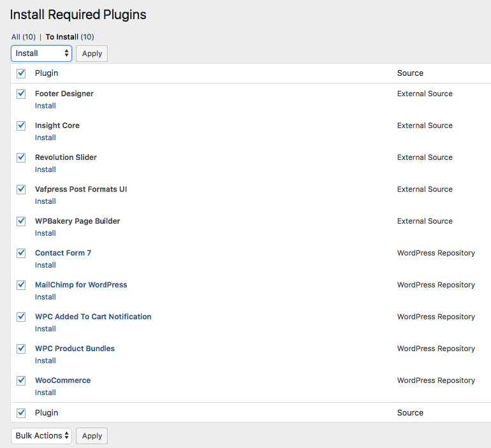This screenshot has height=448, width=491.
Task: Click the Plugin column label in footer
Action: 47,413
